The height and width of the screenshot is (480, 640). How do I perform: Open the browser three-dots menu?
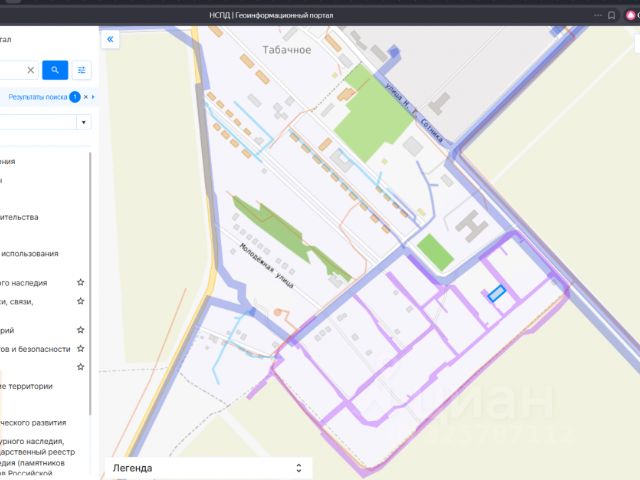tap(598, 16)
